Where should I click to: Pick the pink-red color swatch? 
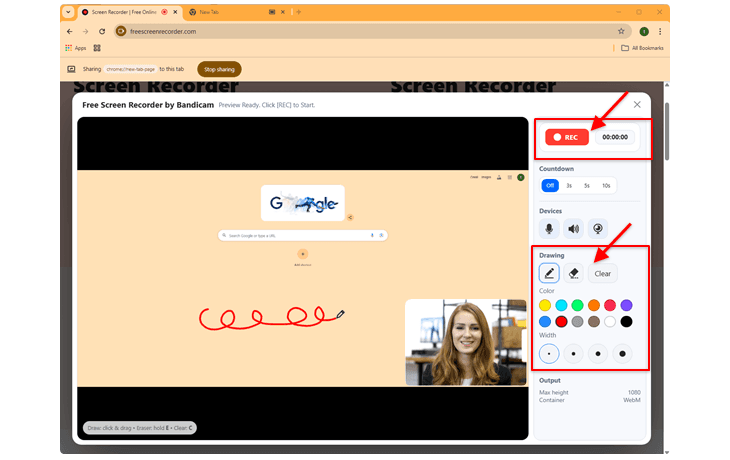[610, 305]
